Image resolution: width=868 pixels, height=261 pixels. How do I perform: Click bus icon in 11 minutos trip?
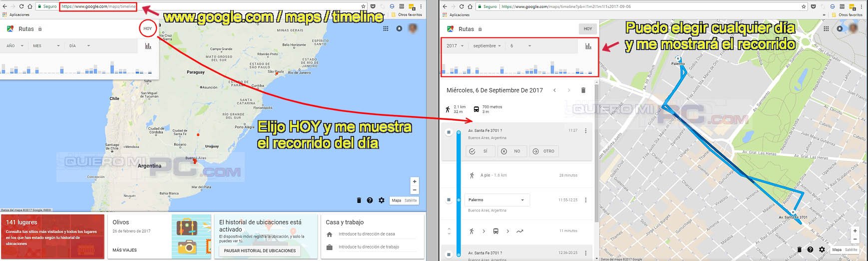coord(495,231)
